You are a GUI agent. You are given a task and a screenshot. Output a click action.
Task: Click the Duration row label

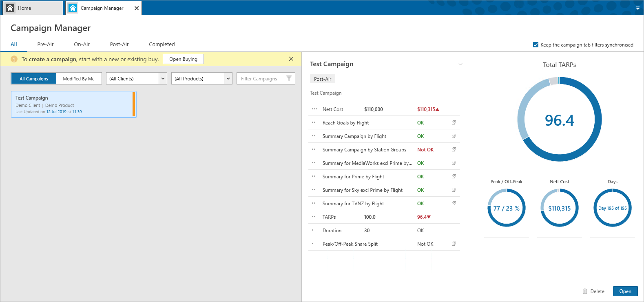click(332, 231)
